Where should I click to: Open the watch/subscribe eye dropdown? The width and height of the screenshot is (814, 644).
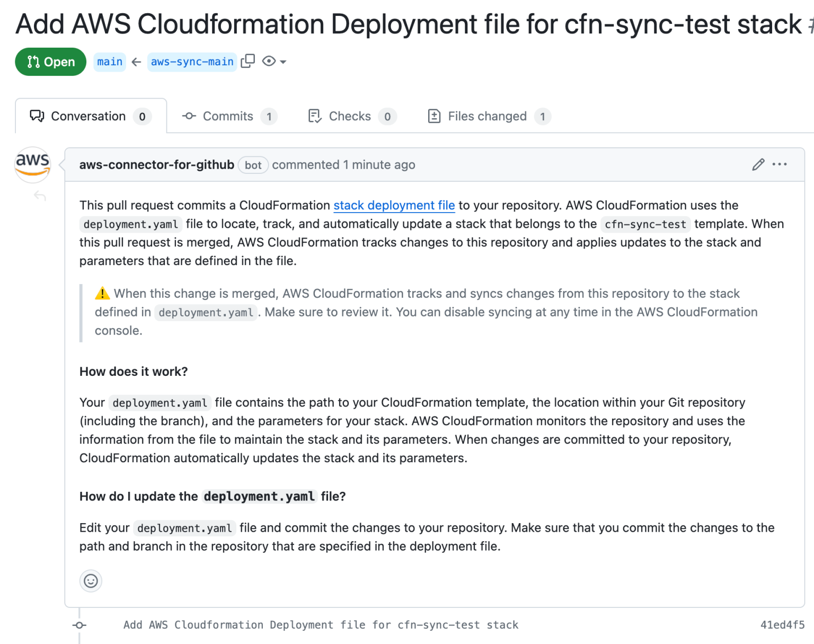click(x=270, y=61)
